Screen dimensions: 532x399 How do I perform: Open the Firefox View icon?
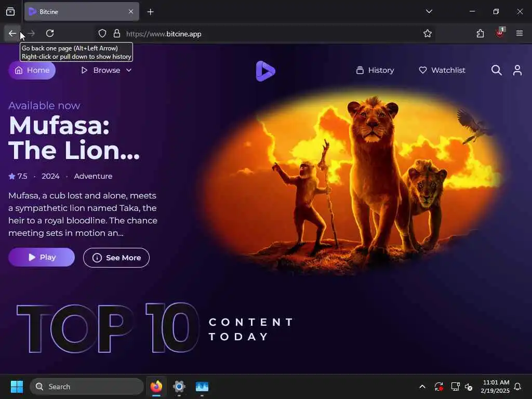coord(10,12)
